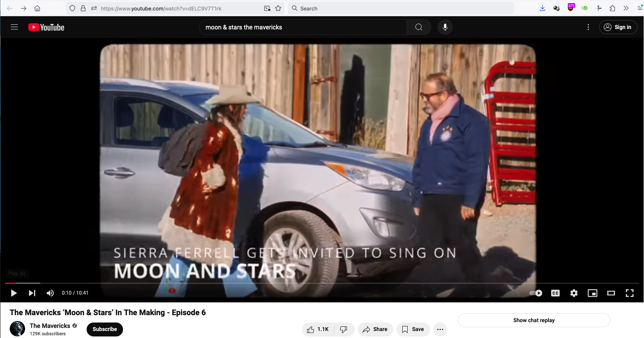Skip to the next video
This screenshot has height=338, width=644.
click(x=32, y=293)
